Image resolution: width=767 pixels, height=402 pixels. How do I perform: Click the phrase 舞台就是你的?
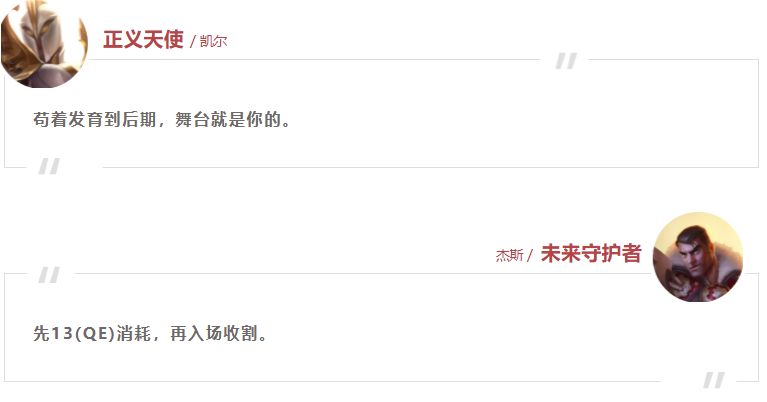pyautogui.click(x=227, y=119)
